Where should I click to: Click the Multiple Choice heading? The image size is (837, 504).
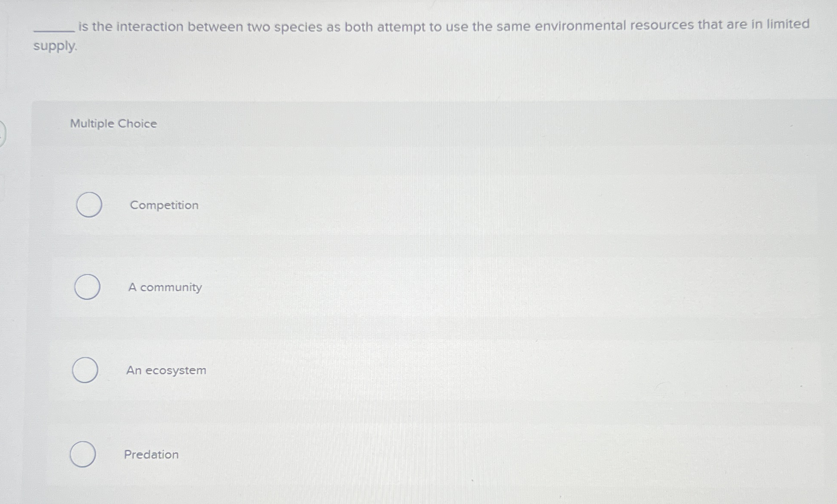(x=114, y=124)
